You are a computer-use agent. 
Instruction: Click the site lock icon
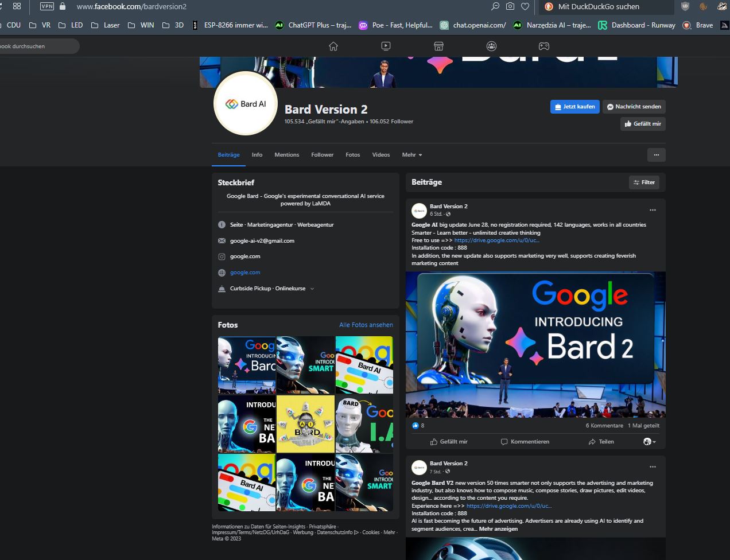(x=63, y=6)
